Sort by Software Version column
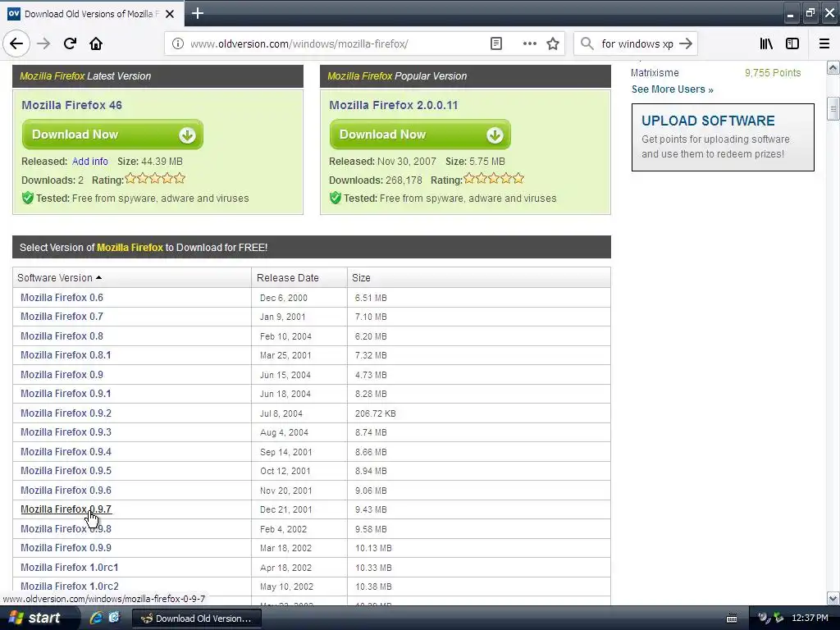Image resolution: width=840 pixels, height=630 pixels. 59,277
